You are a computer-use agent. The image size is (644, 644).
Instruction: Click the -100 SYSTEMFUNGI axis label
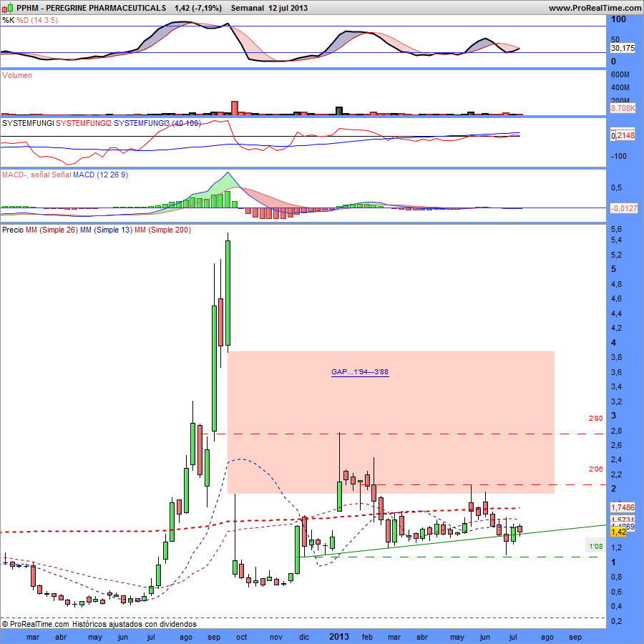(x=619, y=156)
